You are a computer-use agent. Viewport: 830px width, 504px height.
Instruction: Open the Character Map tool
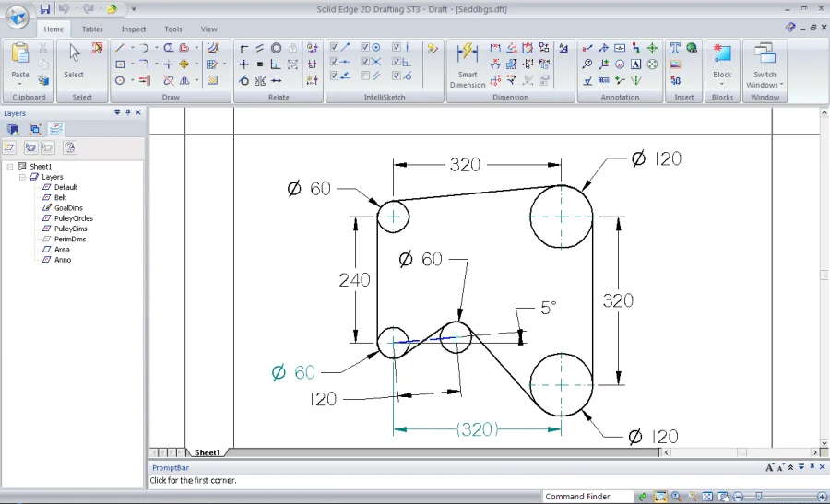675,80
